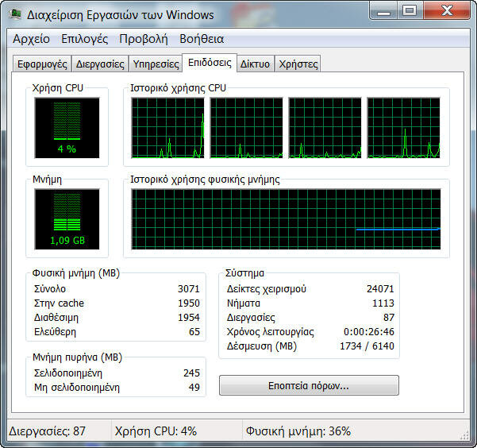Screen dimensions: 477x448
Task: Open the Επιλογές menu
Action: coord(85,39)
